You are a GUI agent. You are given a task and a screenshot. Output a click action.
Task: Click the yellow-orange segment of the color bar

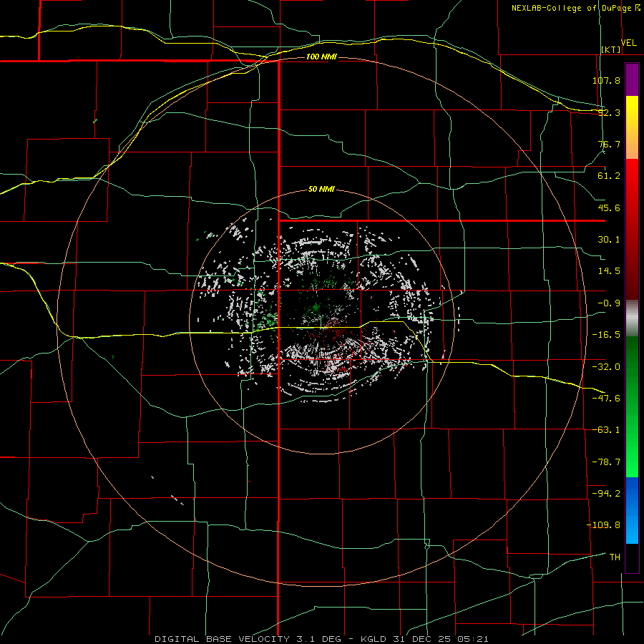pos(632,127)
